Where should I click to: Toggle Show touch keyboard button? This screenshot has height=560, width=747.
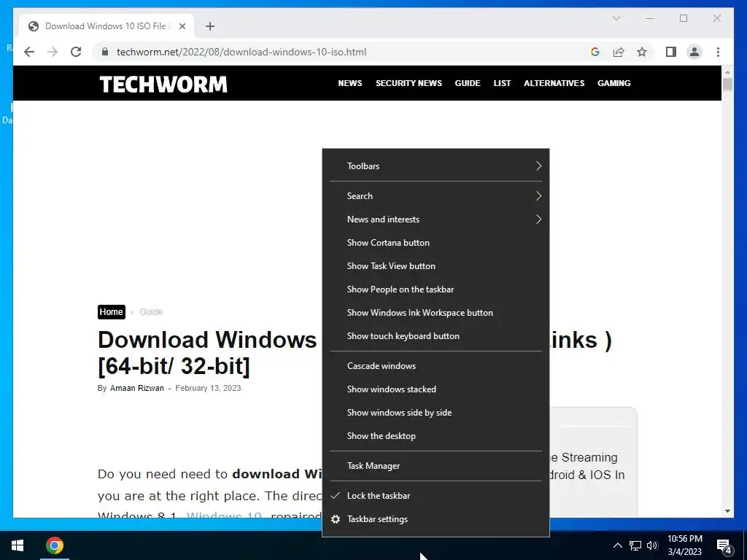436,335
